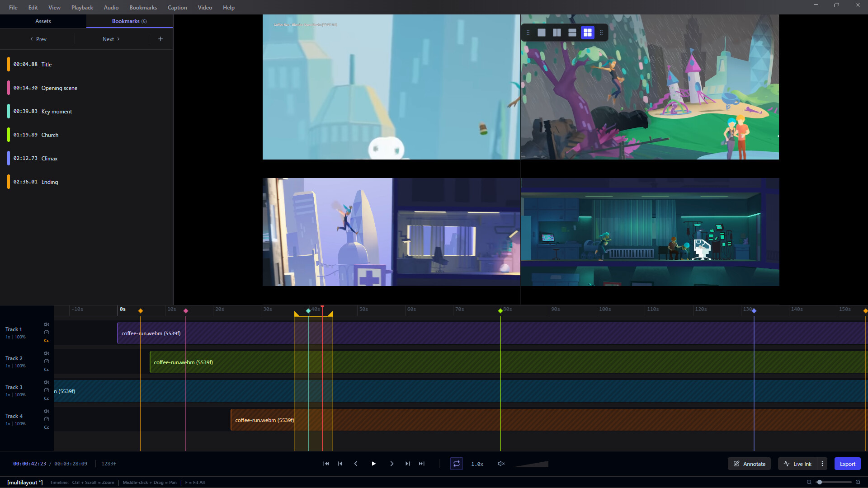The image size is (868, 488).
Task: Add a new bookmark with the plus button
Action: [x=160, y=39]
